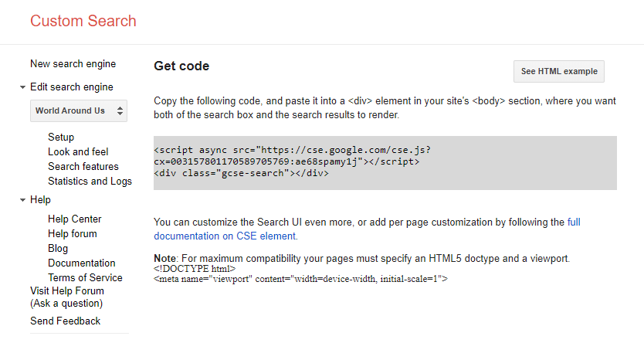
Task: Collapse the Edit search engine section
Action: click(x=23, y=87)
